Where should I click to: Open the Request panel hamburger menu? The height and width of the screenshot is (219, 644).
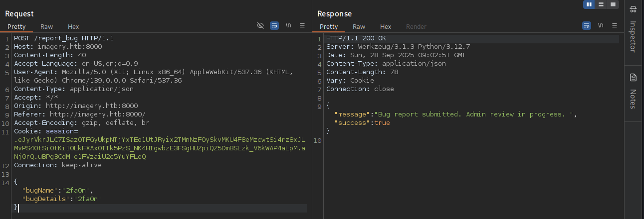[302, 25]
